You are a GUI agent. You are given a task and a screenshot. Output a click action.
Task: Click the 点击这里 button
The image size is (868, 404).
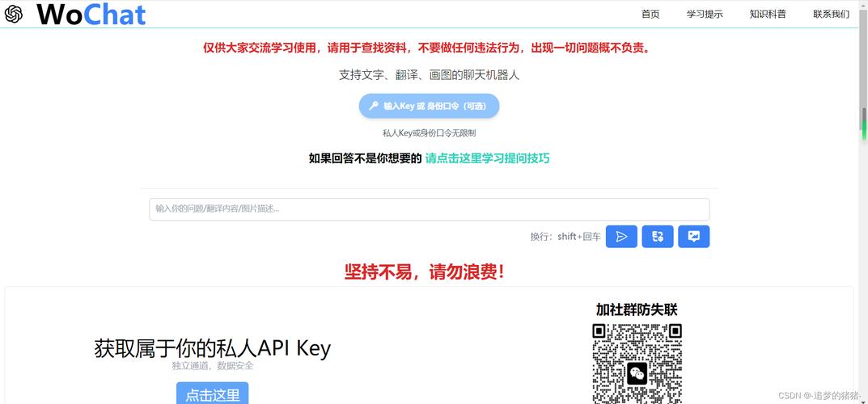point(213,393)
